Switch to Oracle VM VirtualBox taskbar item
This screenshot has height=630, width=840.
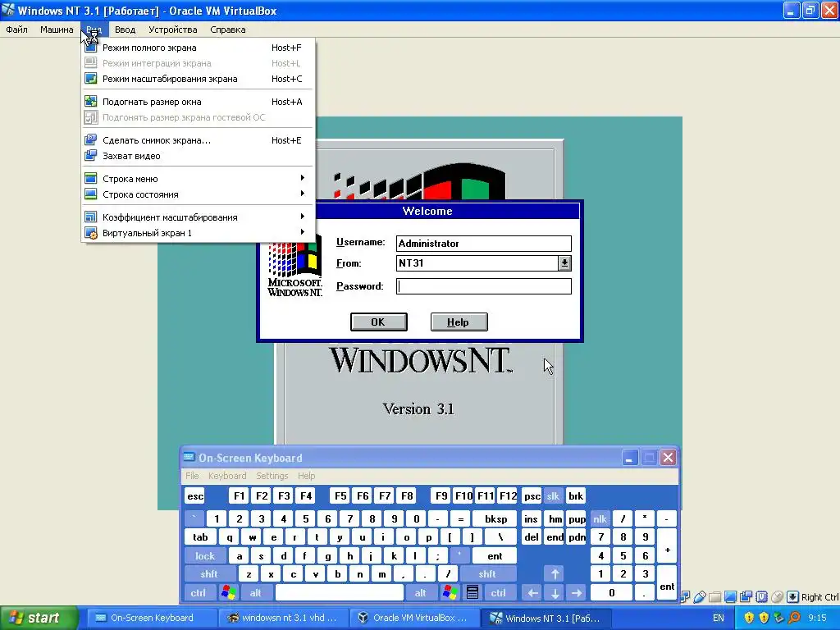(x=414, y=618)
